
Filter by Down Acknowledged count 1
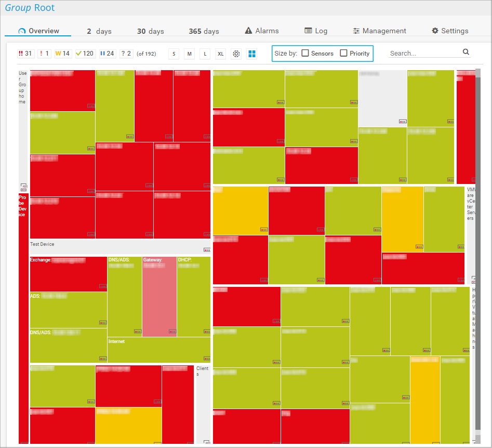(x=45, y=54)
